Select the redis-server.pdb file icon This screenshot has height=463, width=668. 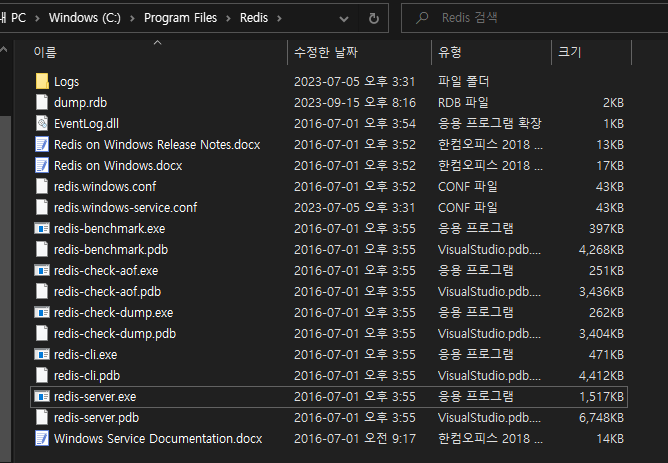coord(42,417)
